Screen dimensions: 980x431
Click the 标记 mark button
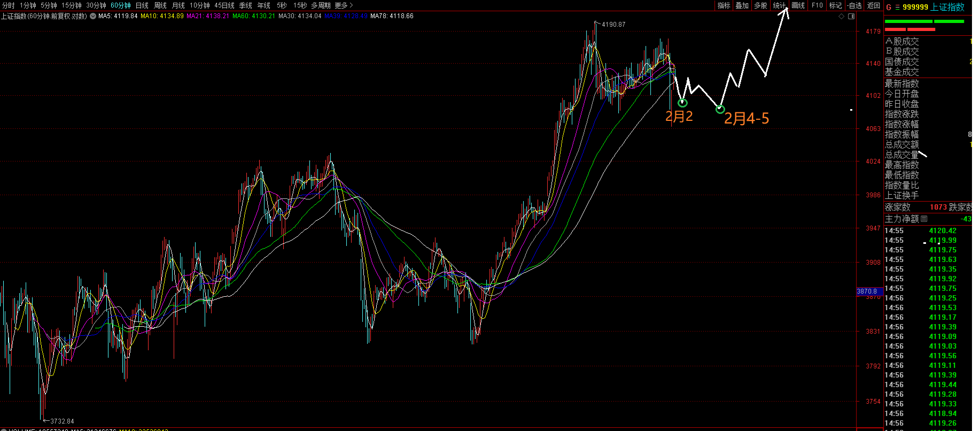(x=835, y=5)
